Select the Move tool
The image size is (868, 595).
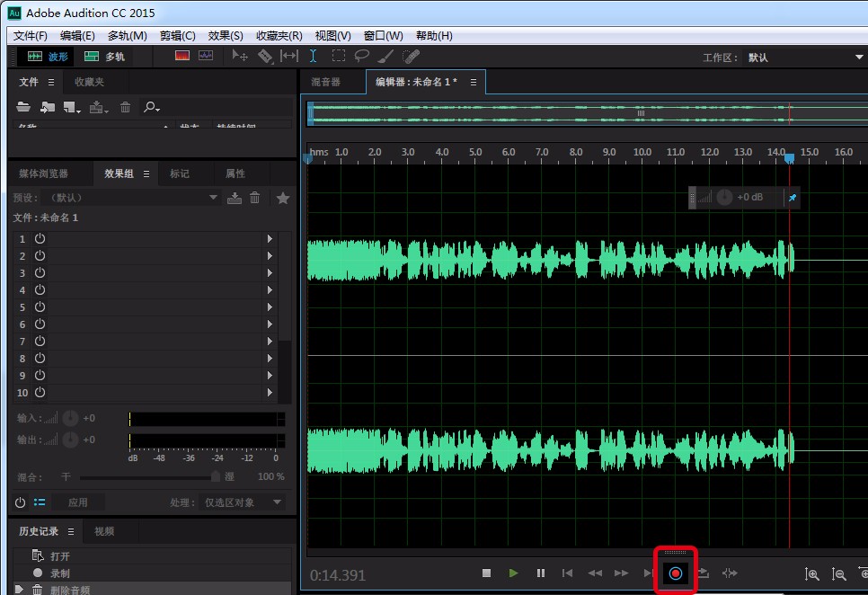240,56
